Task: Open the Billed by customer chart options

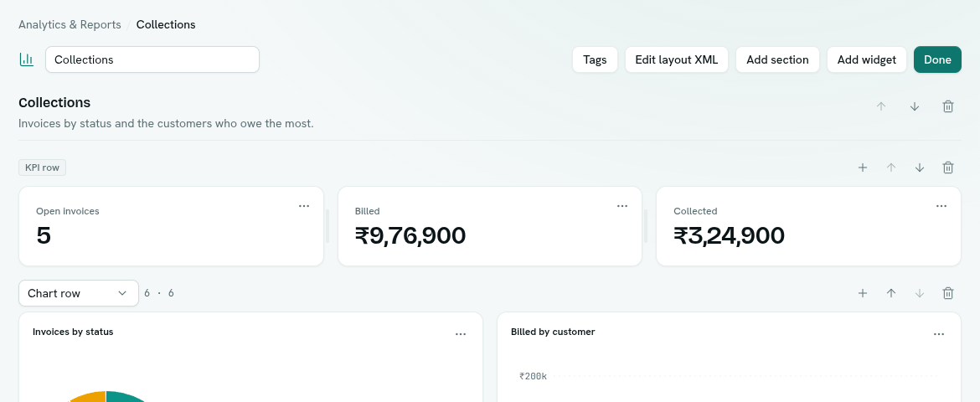Action: [939, 334]
